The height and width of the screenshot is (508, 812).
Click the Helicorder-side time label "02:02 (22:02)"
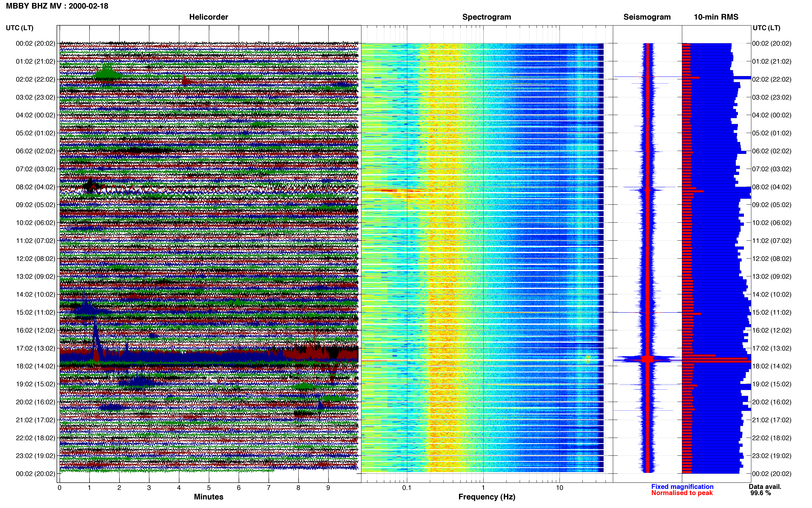[36, 79]
